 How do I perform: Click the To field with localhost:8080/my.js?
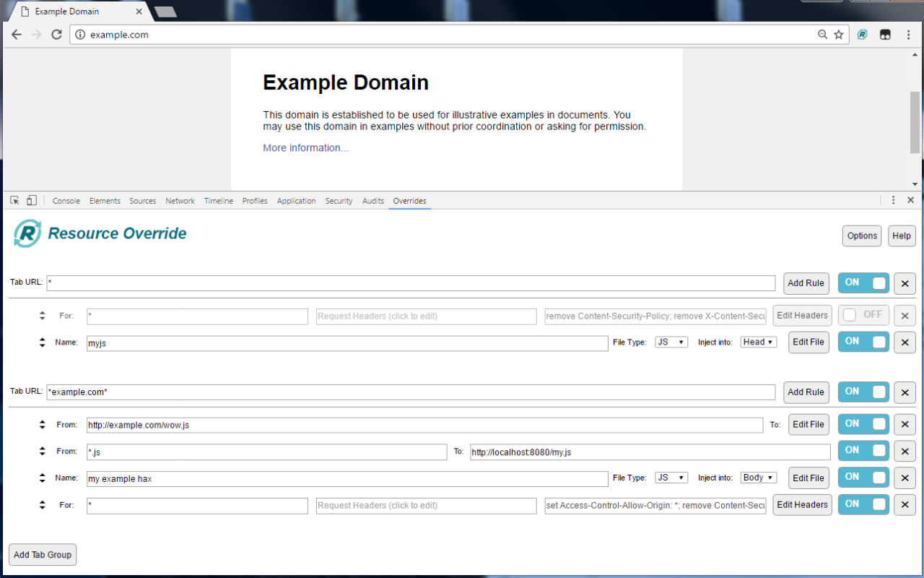[x=650, y=452]
